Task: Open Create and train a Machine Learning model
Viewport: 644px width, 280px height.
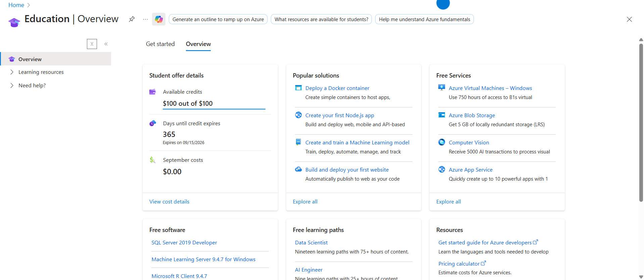Action: point(357,143)
